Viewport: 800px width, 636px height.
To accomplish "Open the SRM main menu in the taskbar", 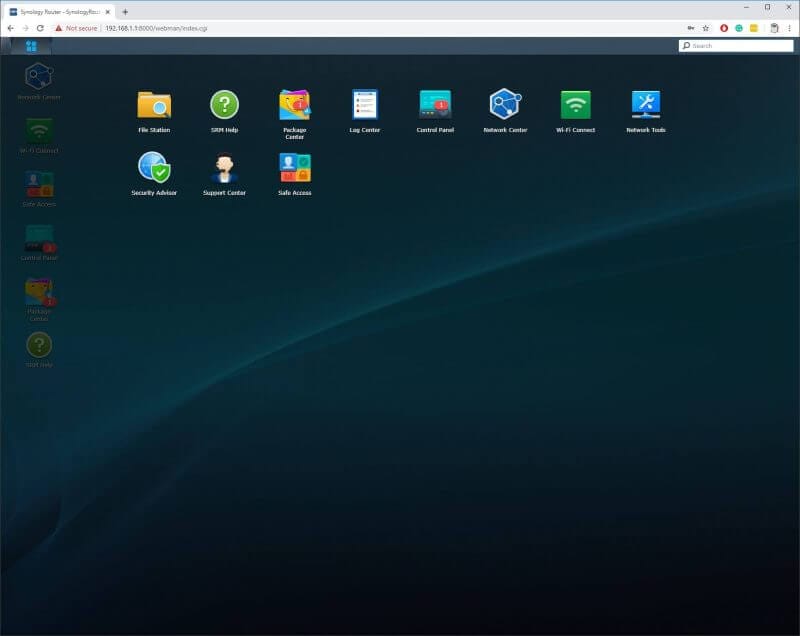I will pos(29,44).
